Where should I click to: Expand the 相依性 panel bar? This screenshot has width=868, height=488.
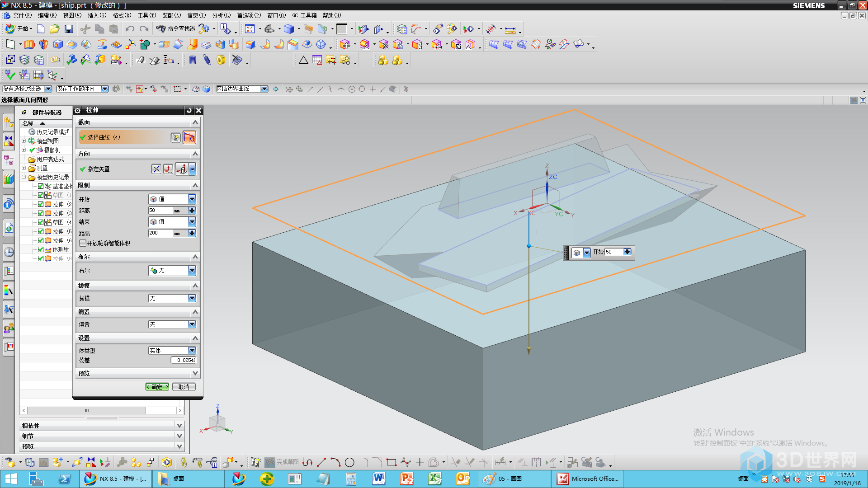(x=102, y=426)
